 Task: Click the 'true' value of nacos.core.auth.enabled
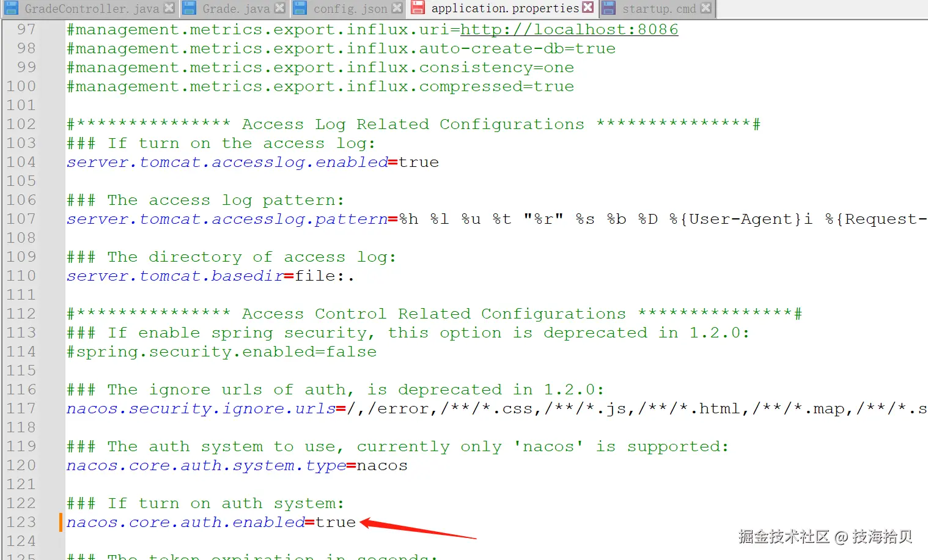pos(336,522)
